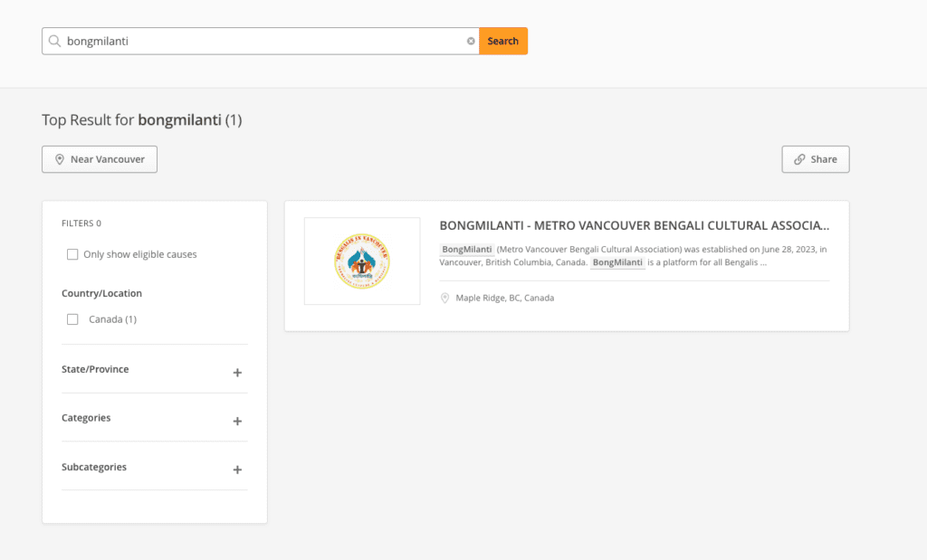927x560 pixels.
Task: Click the Maple Ridge, BC, Canada location text
Action: pos(505,299)
